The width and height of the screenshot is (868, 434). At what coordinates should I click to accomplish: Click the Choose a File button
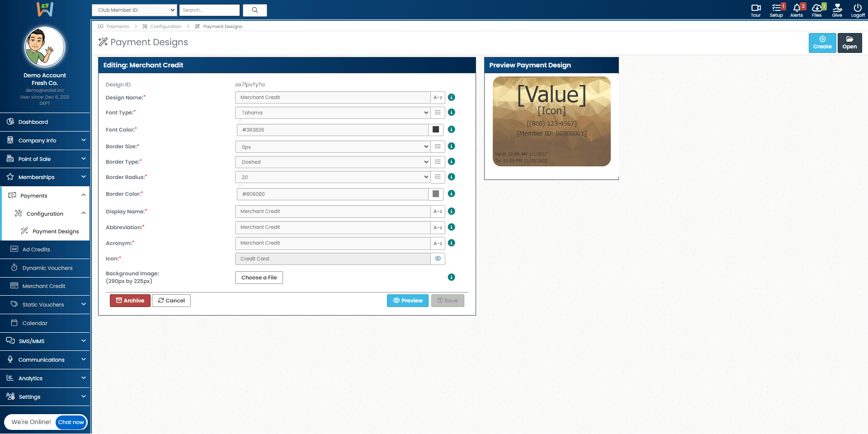[259, 278]
